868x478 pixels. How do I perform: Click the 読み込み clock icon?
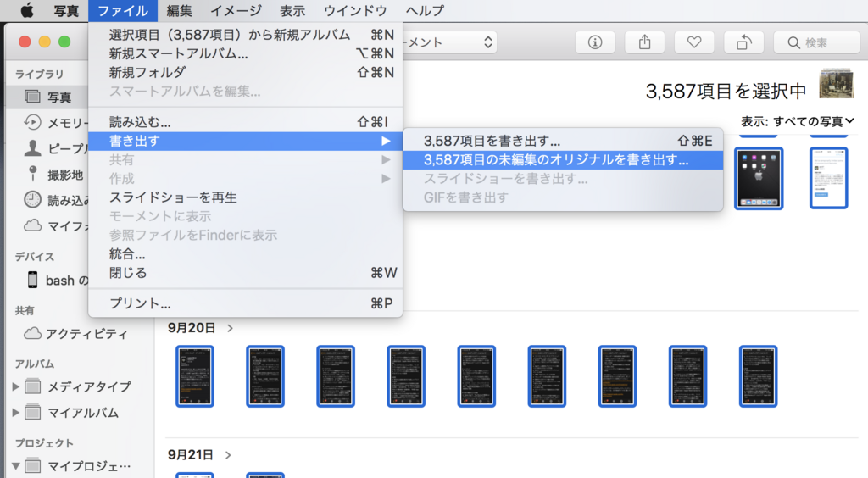pos(33,200)
